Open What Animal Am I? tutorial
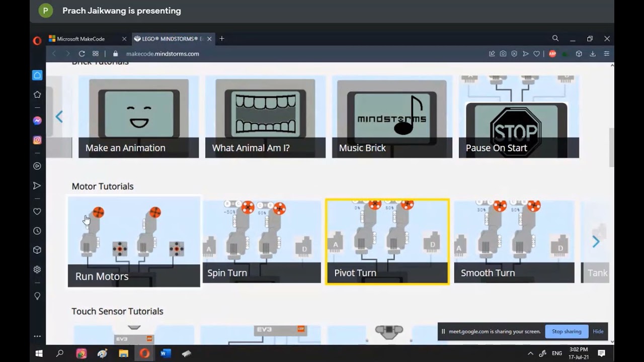Image resolution: width=644 pixels, height=362 pixels. point(266,117)
